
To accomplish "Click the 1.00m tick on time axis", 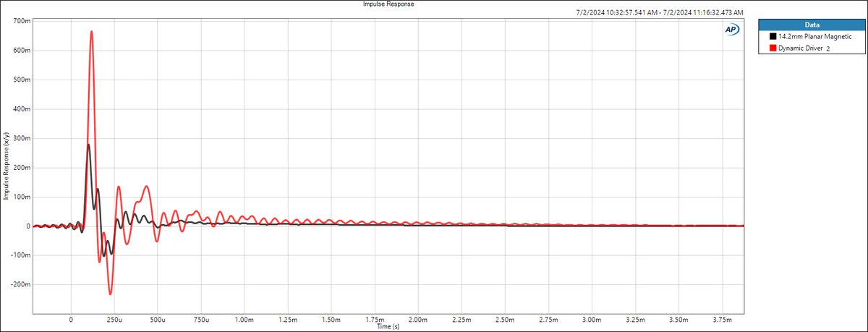I will coord(244,319).
